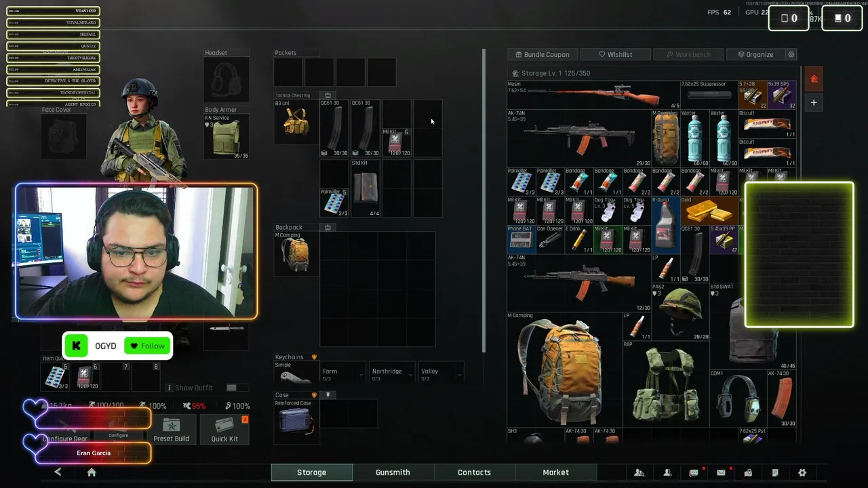Select the 5.45x39 PP ammo box
868x488 pixels.
724,239
